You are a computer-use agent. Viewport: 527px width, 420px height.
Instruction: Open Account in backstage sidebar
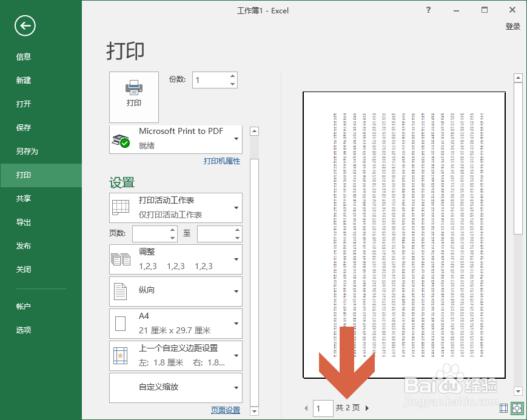(x=41, y=307)
